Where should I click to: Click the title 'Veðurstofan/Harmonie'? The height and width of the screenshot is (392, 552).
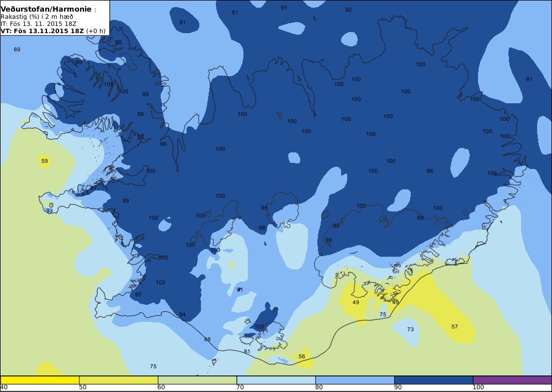(x=46, y=9)
